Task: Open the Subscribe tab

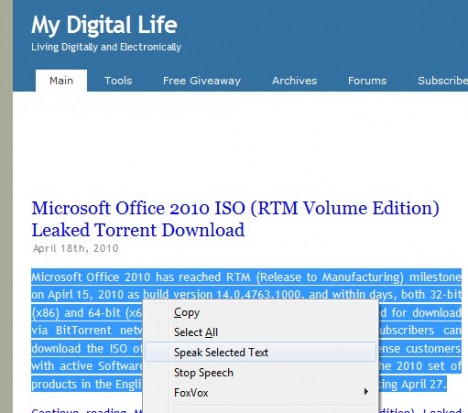Action: coord(443,81)
